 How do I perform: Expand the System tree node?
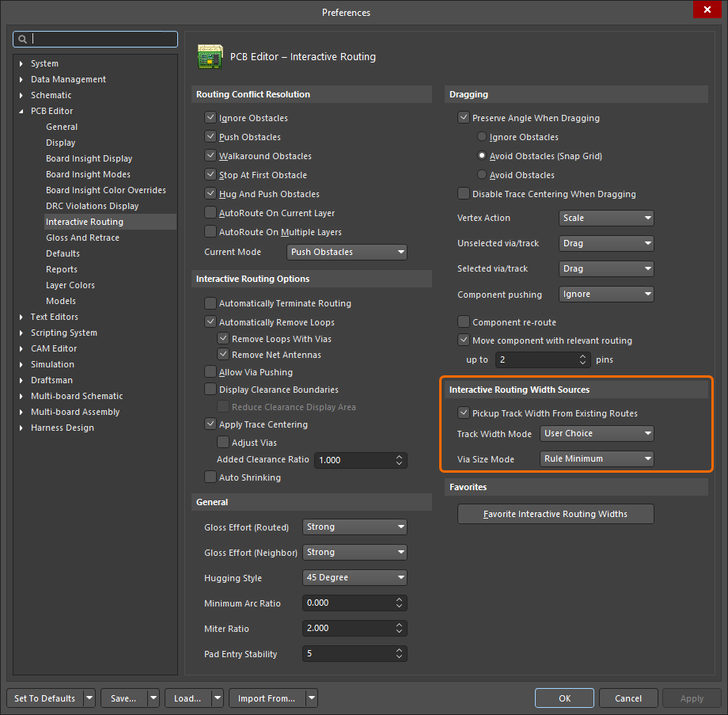21,63
